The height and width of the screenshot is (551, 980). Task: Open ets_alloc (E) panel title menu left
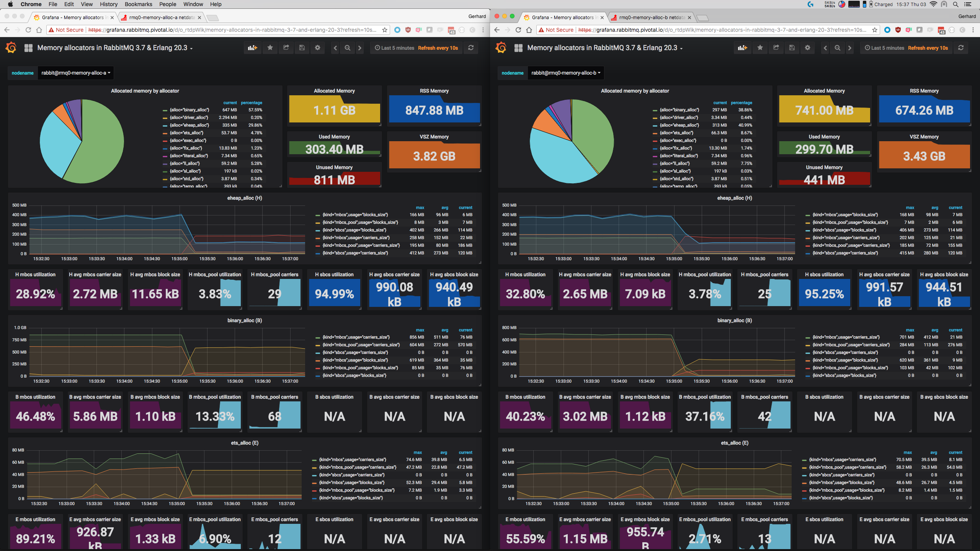(x=245, y=443)
